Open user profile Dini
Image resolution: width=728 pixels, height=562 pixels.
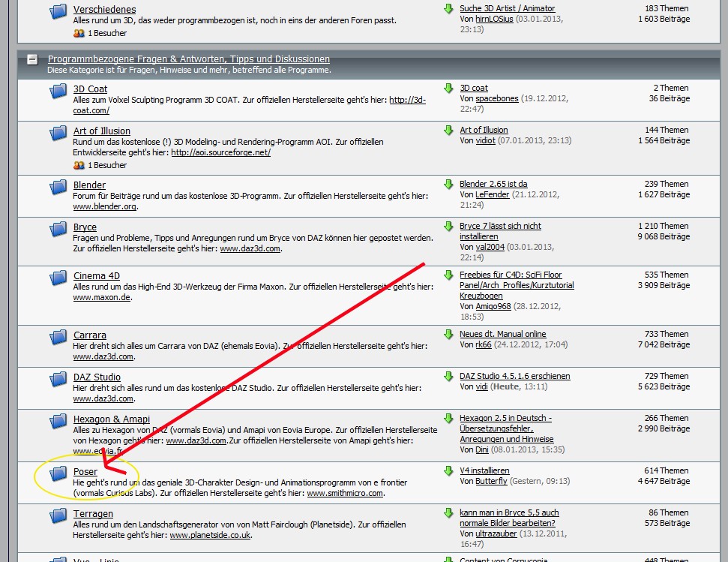482,449
